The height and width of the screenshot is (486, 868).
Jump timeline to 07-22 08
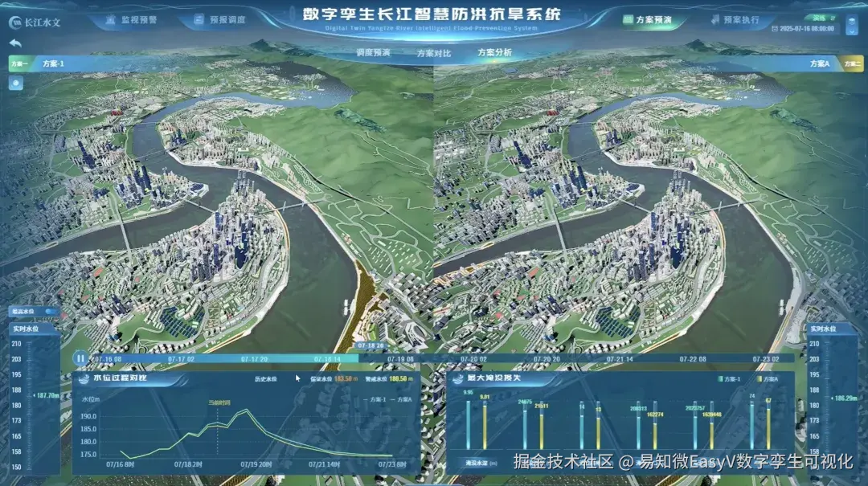(x=693, y=359)
